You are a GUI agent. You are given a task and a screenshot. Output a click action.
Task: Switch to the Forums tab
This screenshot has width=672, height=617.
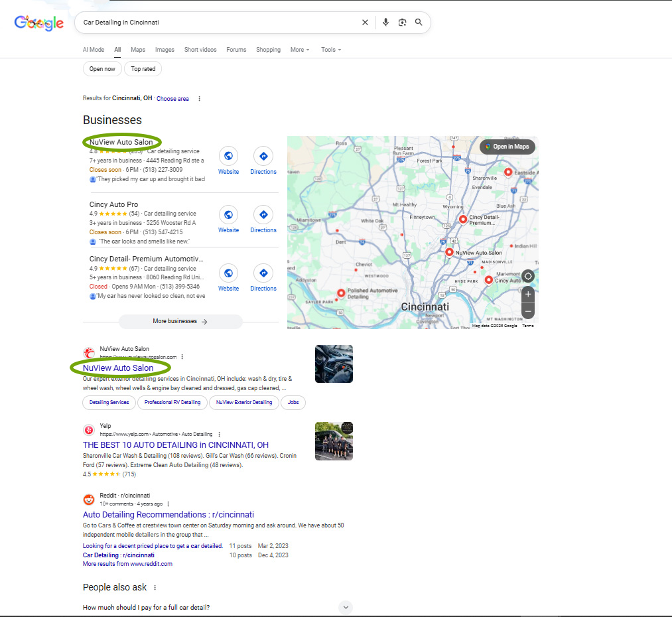tap(236, 50)
